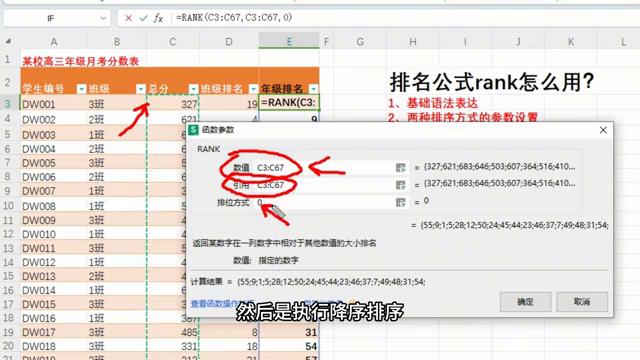This screenshot has height=360, width=640.
Task: Click the 数值 input field containing C3:C67
Action: point(324,167)
